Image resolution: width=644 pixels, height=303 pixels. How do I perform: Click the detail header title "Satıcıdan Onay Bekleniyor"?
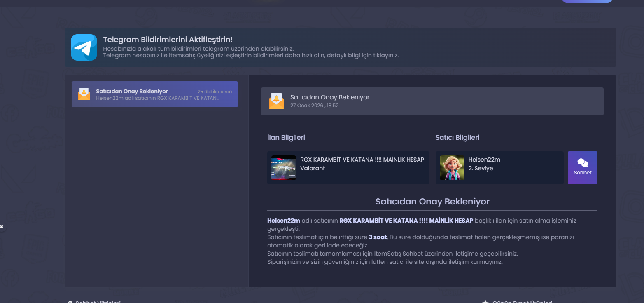(330, 97)
